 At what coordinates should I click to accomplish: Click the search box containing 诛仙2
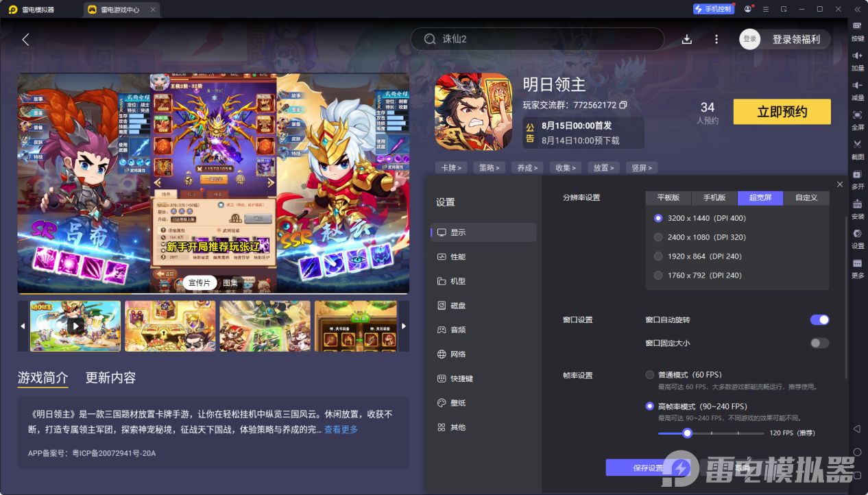(538, 39)
